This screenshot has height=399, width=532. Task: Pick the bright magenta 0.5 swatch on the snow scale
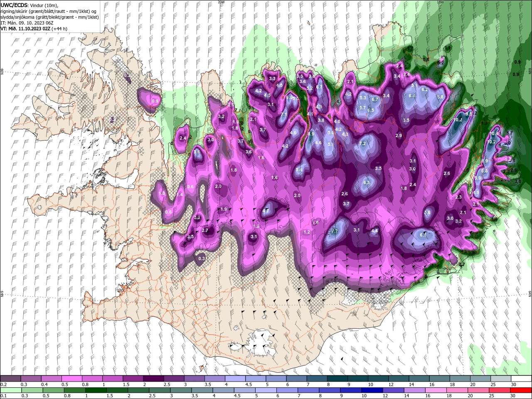tap(71, 379)
